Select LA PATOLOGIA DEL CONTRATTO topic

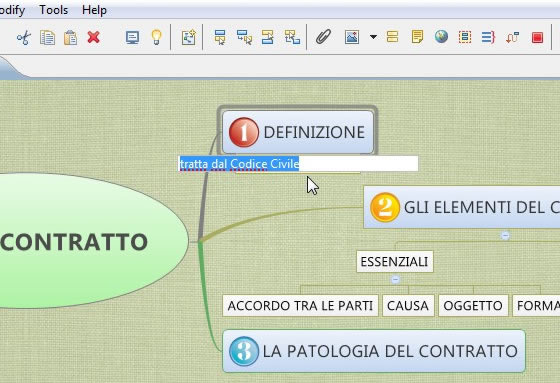pos(374,351)
